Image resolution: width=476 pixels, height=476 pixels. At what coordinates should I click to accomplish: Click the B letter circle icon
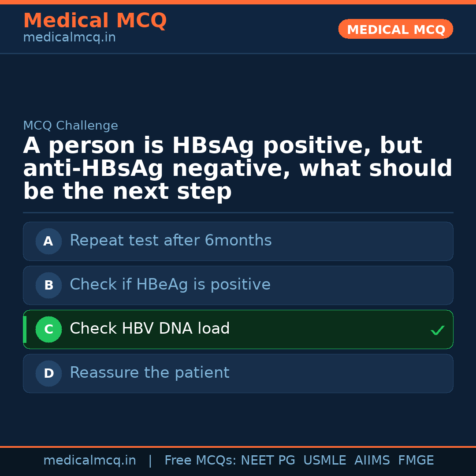(48, 285)
